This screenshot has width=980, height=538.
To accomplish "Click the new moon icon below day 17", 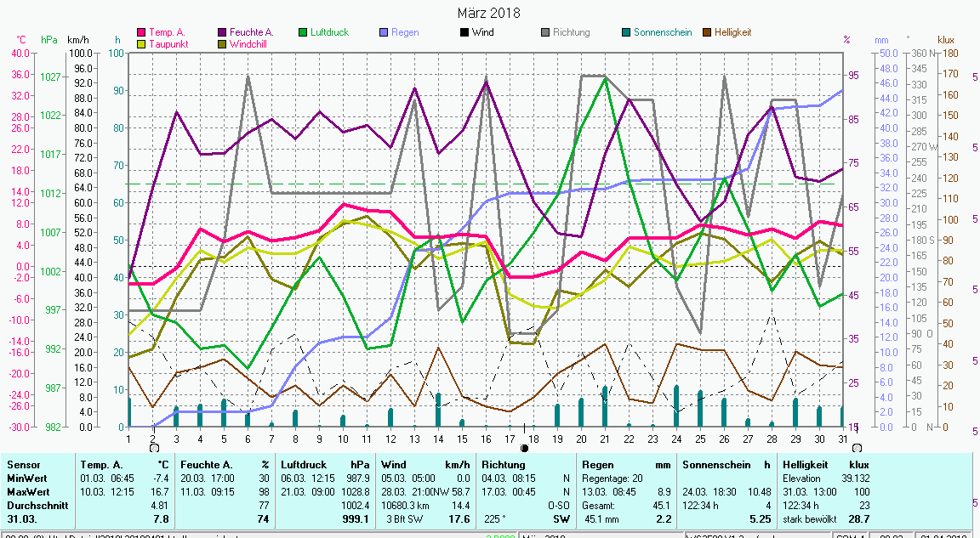I will (x=525, y=447).
